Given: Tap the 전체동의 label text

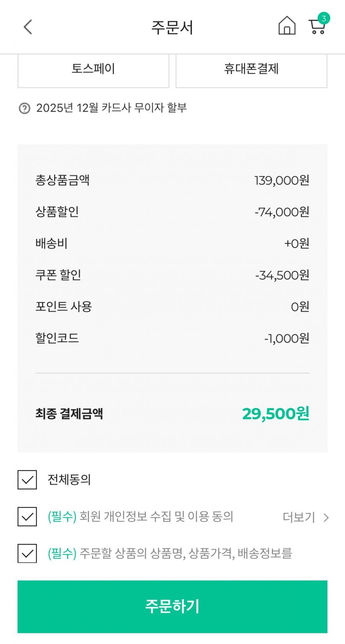Looking at the screenshot, I should click(x=69, y=479).
